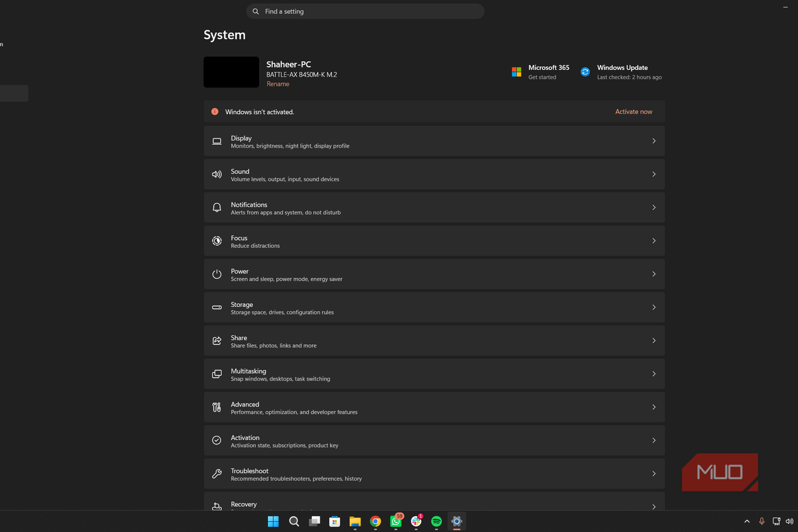Expand the Sound row chevron
This screenshot has width=798, height=532.
[x=654, y=175]
